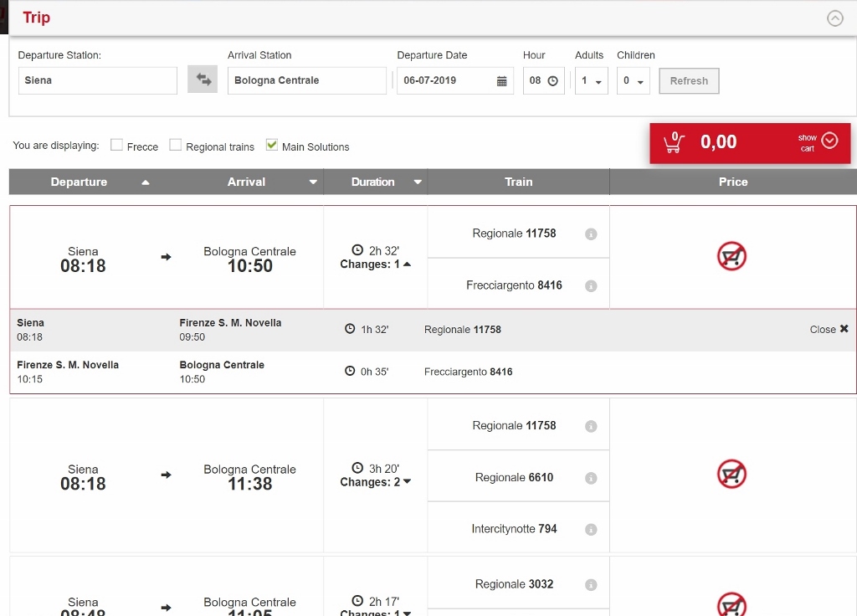The image size is (857, 616).
Task: Swap departure and arrival stations
Action: point(203,80)
